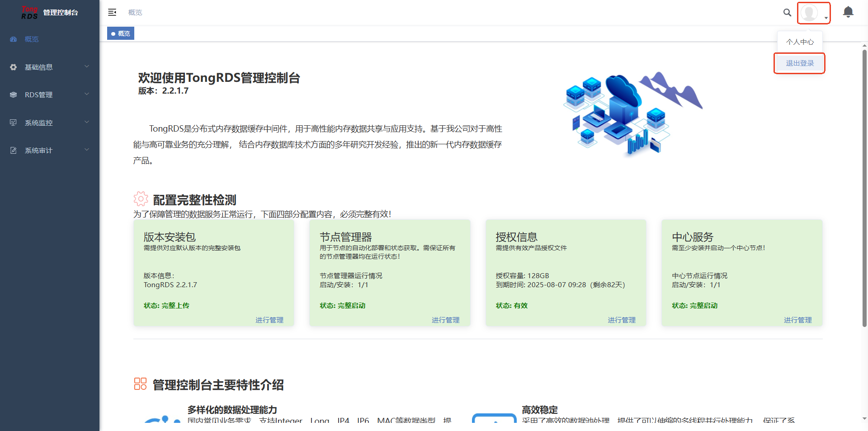Click 进行管理 on the 版本安装包 card
868x431 pixels.
click(269, 320)
